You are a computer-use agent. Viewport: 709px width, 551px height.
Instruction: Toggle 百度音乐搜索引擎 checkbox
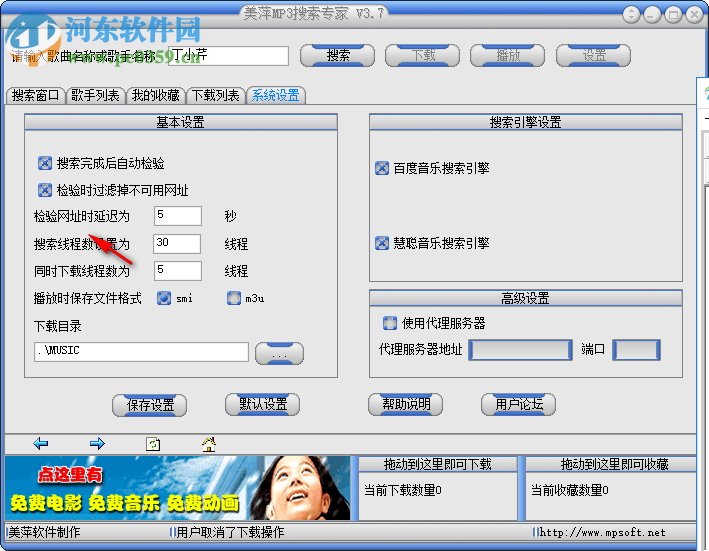pos(382,168)
